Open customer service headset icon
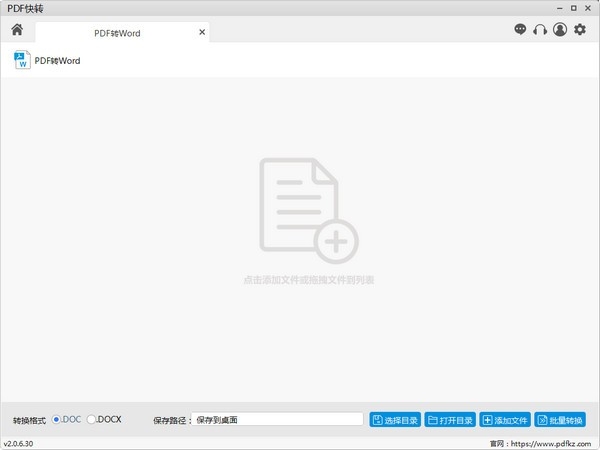This screenshot has width=600, height=450. click(540, 29)
